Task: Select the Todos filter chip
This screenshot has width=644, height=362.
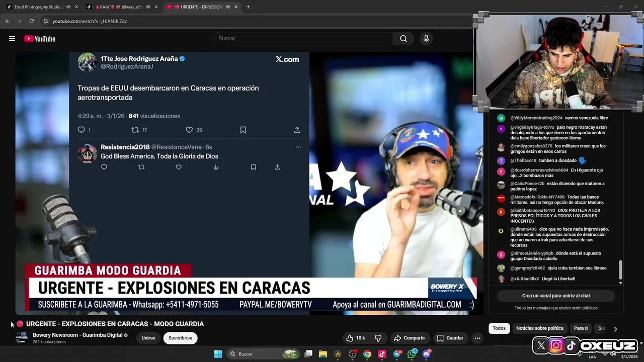Action: [x=499, y=328]
